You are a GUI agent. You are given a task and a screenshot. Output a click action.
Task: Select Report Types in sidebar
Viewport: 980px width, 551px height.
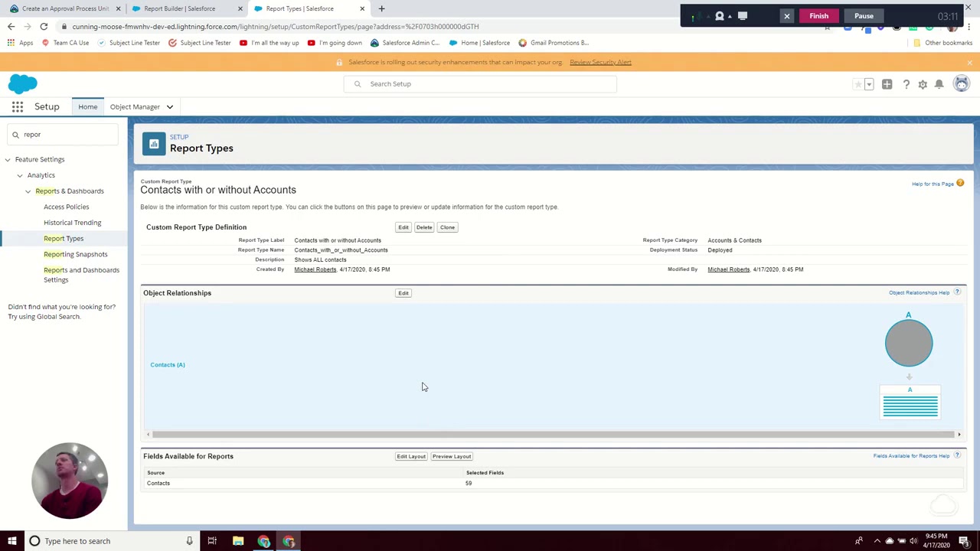coord(64,238)
